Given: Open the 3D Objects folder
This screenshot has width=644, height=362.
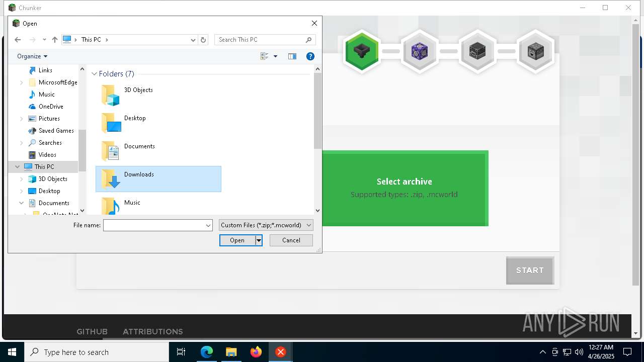Looking at the screenshot, I should (x=158, y=95).
